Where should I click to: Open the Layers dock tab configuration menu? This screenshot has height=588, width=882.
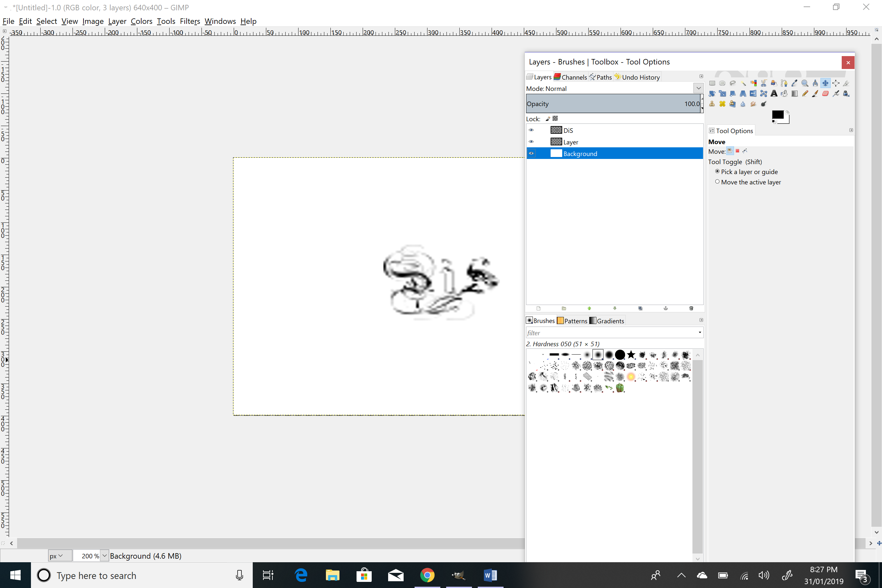701,76
